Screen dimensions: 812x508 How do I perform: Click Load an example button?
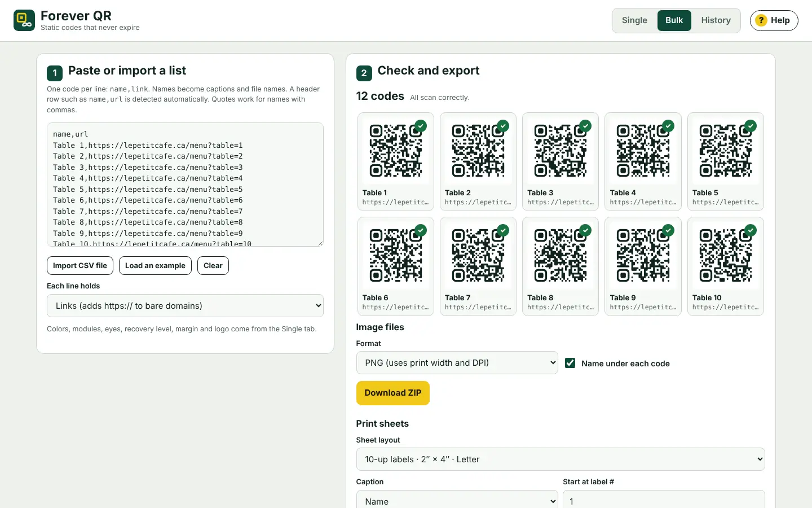(155, 266)
